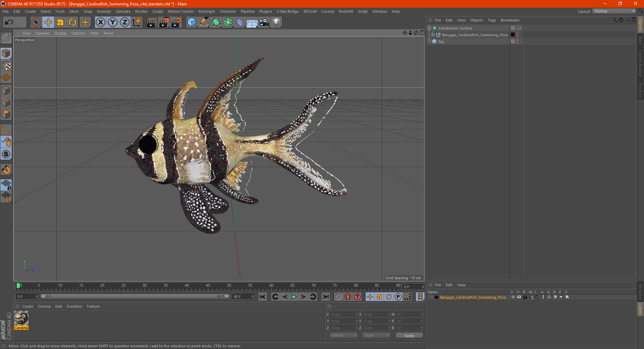This screenshot has width=644, height=349.
Task: Add a Cube primitive object
Action: point(192,22)
